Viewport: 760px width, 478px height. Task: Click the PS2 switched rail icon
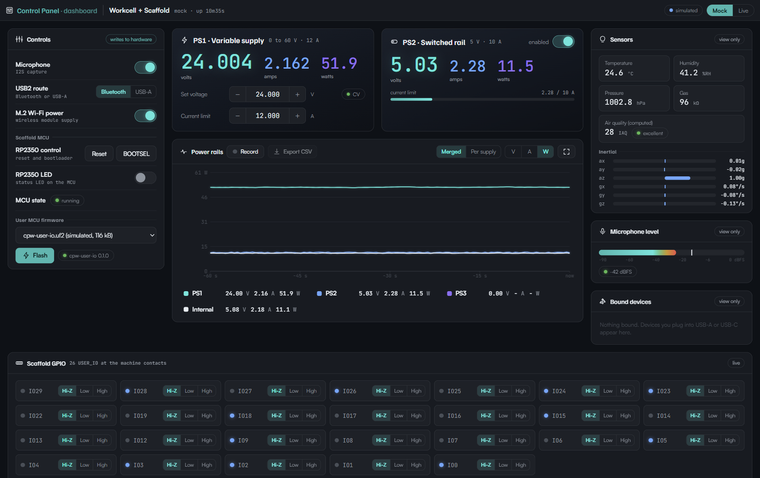pyautogui.click(x=394, y=42)
